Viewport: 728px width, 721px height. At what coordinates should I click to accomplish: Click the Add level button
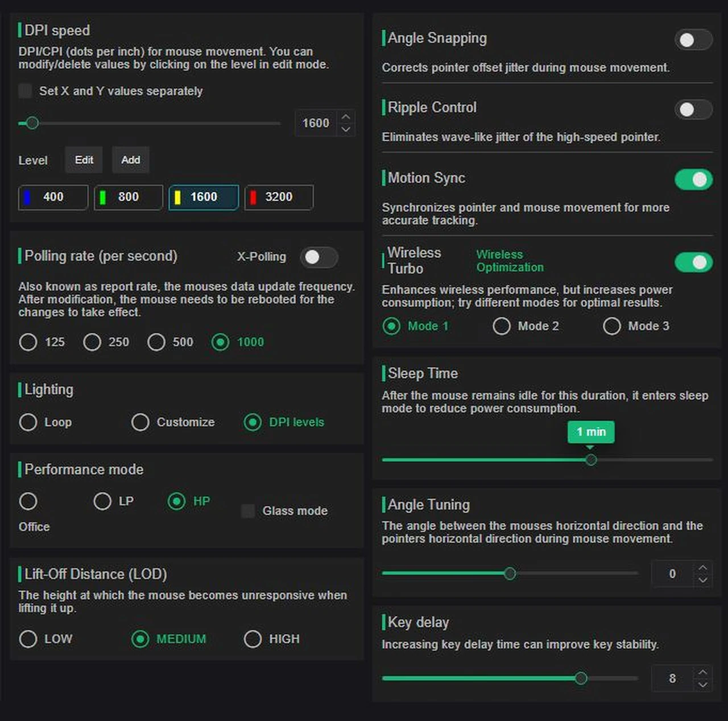pyautogui.click(x=130, y=160)
